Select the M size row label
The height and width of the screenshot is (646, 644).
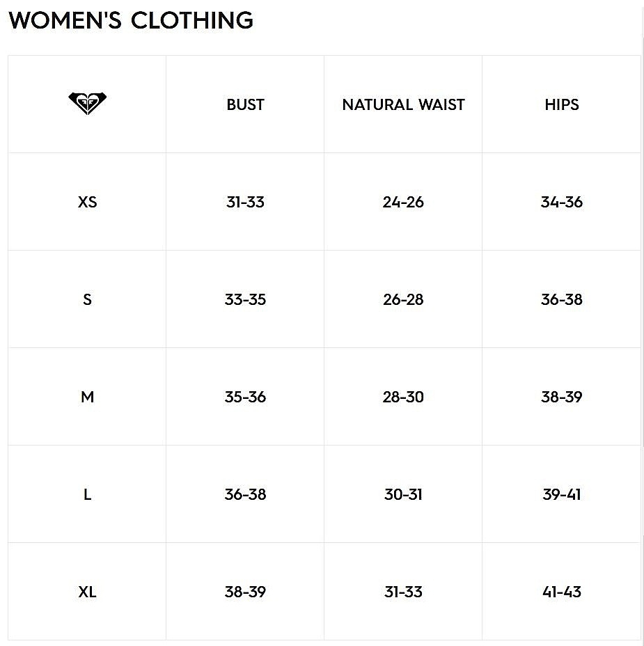[x=87, y=397]
